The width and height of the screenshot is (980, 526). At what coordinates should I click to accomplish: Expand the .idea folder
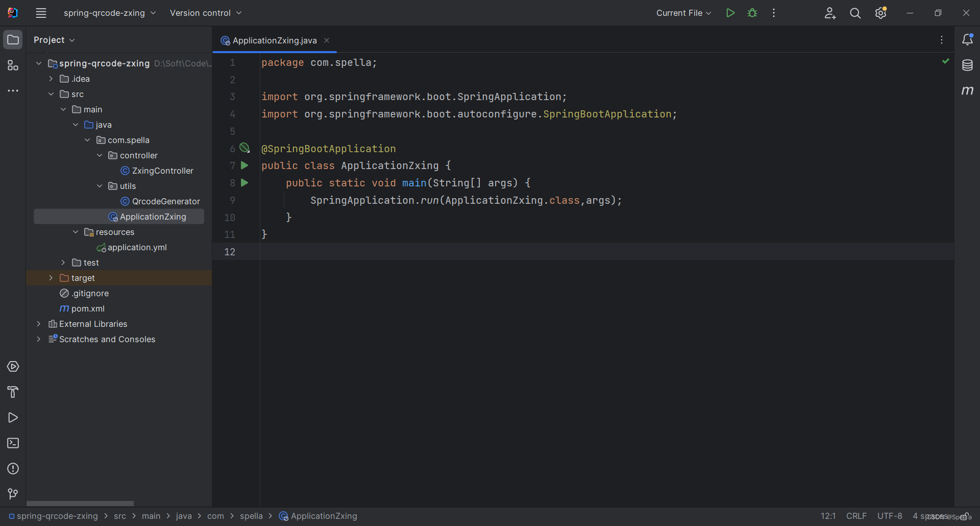(x=51, y=79)
